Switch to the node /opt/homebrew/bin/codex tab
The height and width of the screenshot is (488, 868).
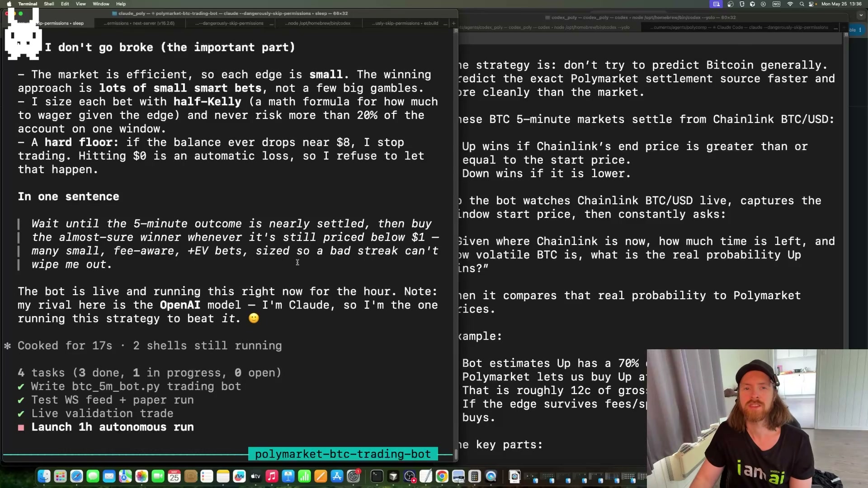[x=318, y=23]
